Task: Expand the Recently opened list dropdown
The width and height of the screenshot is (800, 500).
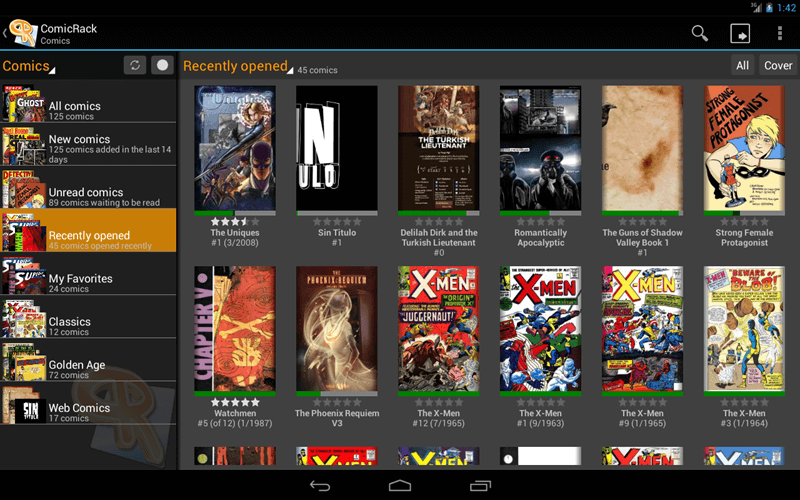Action: (238, 66)
